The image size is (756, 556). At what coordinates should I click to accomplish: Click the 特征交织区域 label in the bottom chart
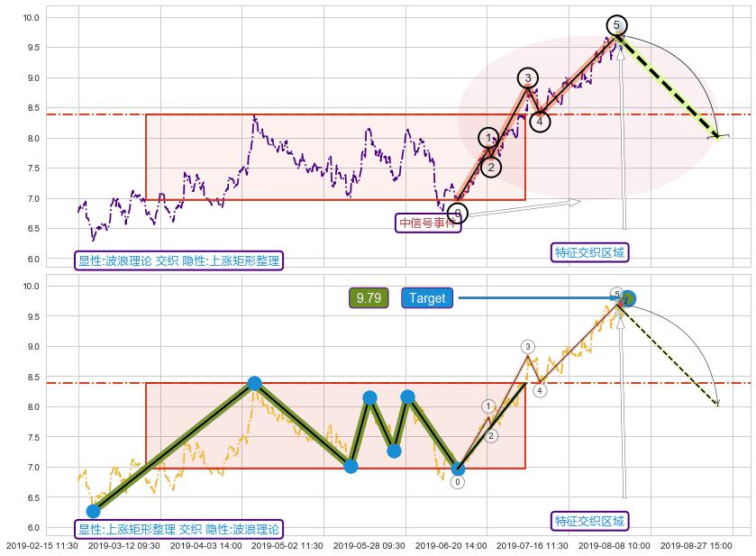pyautogui.click(x=589, y=521)
